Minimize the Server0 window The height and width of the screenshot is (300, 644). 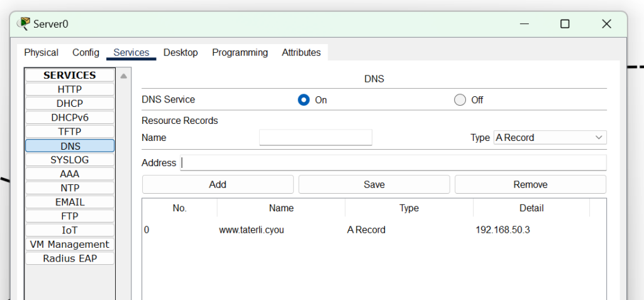click(525, 25)
